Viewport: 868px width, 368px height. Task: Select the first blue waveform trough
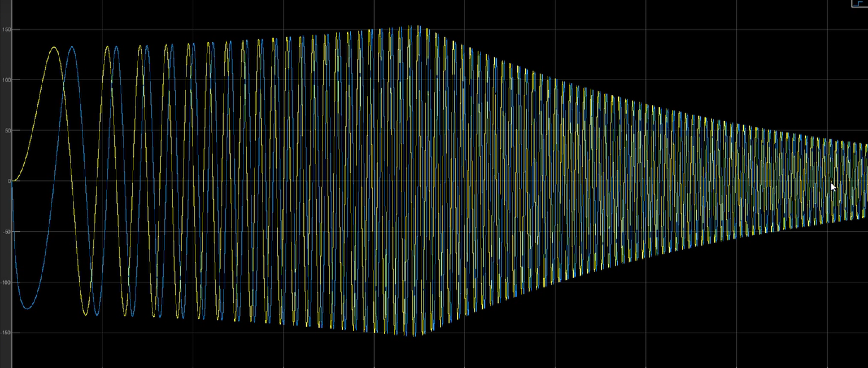[x=28, y=308]
